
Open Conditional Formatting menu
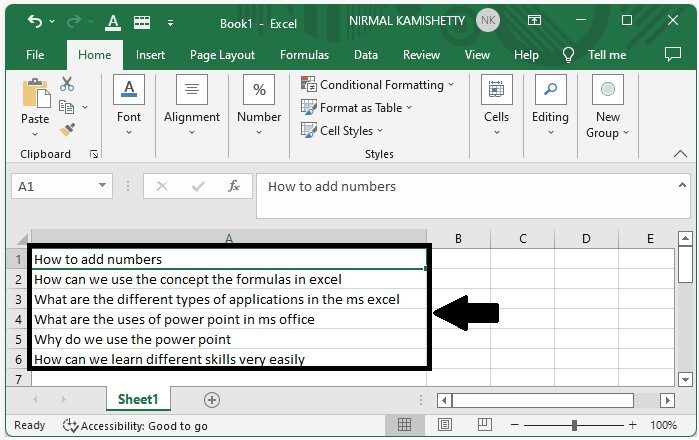378,84
